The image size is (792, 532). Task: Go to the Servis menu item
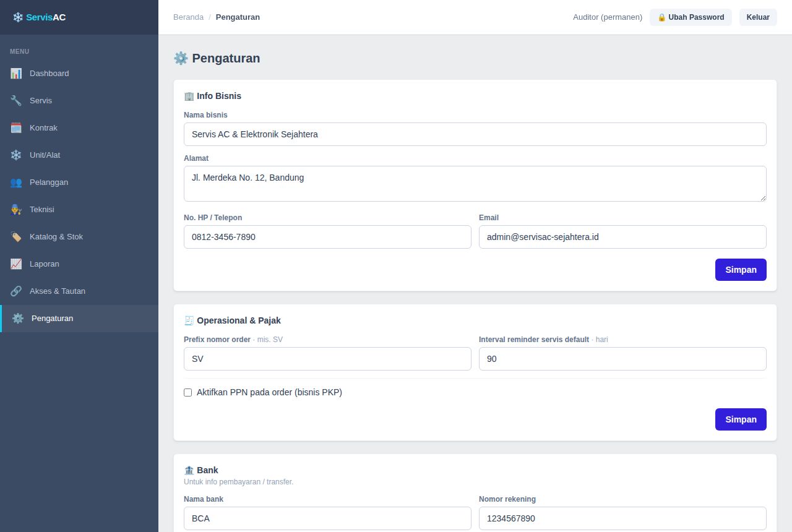point(79,101)
